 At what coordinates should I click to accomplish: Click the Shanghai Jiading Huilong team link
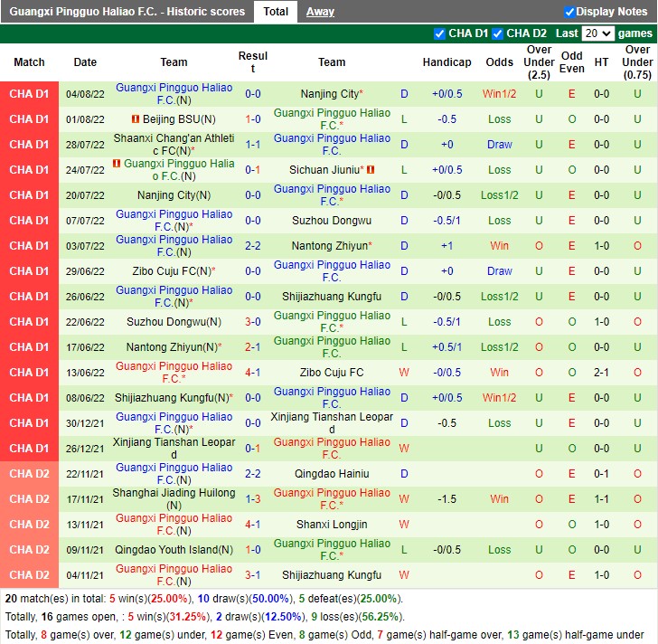174,494
